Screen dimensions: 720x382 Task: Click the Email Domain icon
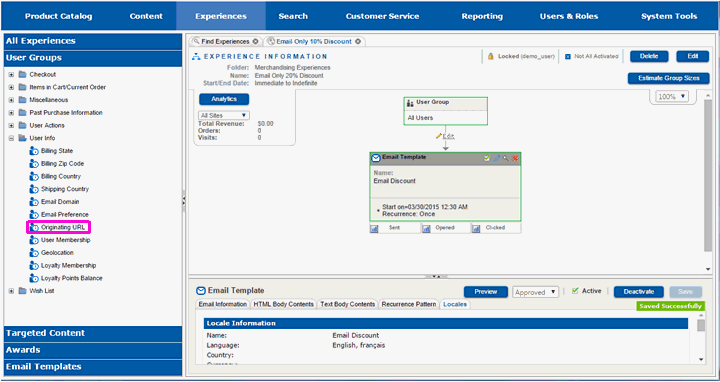pos(34,202)
